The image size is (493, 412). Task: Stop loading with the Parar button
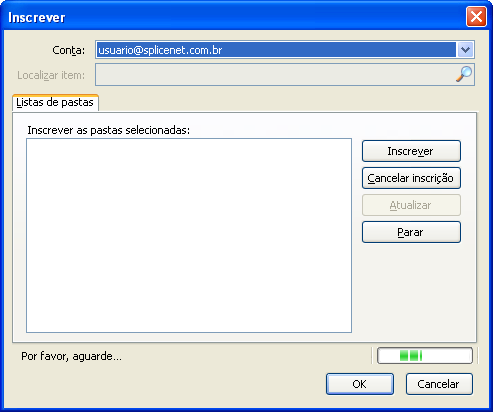(411, 232)
